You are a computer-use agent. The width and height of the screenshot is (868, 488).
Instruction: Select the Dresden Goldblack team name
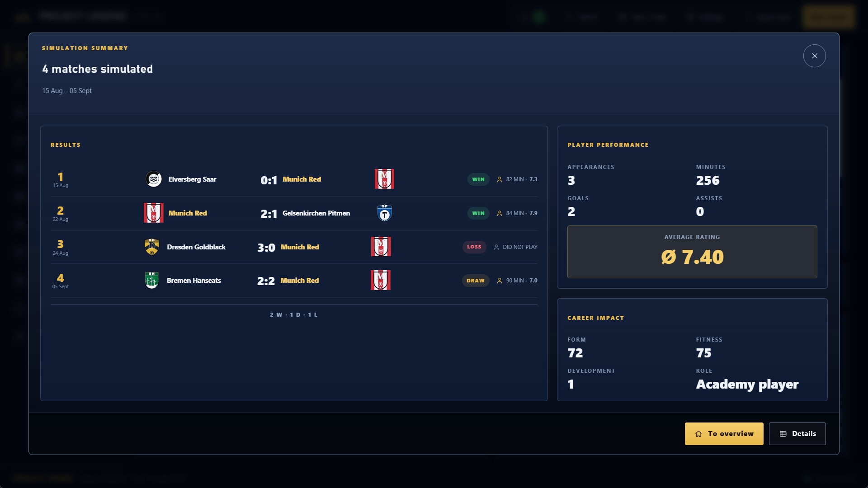click(x=196, y=247)
